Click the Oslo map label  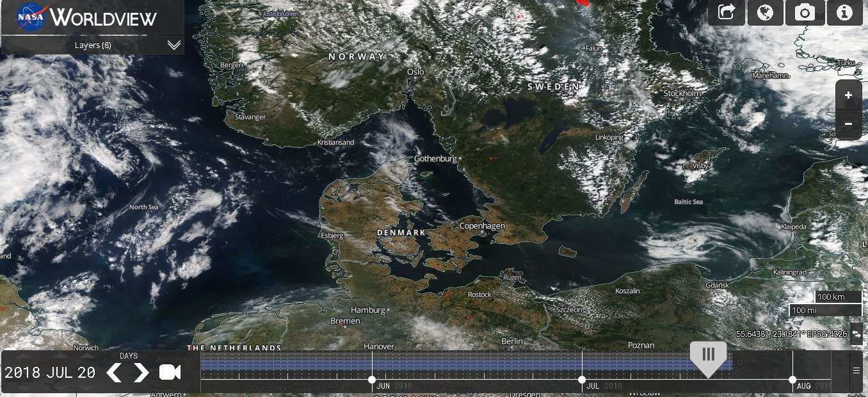(x=415, y=72)
